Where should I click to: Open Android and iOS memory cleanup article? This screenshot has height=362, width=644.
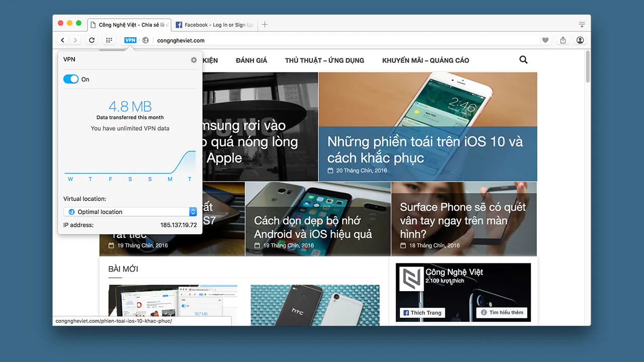coord(313,227)
